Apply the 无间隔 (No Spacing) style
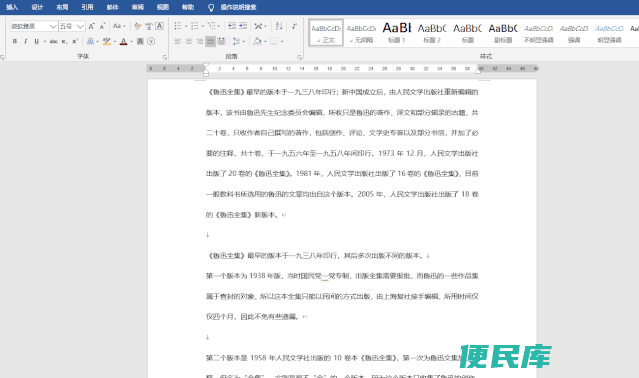Viewport: 639px width, 378px height. 361,33
